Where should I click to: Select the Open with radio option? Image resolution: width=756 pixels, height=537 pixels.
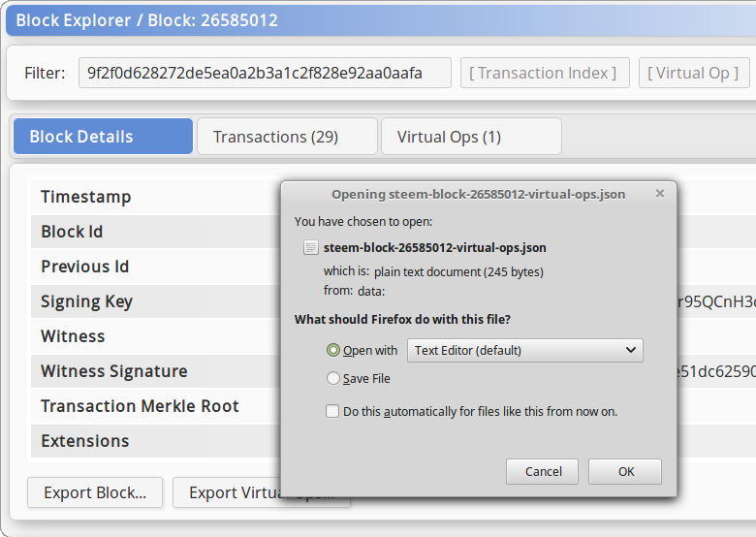(x=332, y=350)
